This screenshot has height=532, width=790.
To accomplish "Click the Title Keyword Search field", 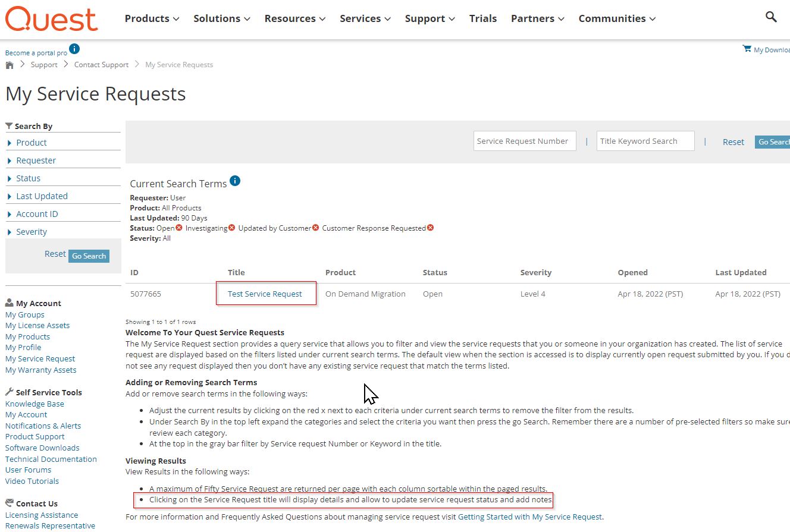I will 645,141.
